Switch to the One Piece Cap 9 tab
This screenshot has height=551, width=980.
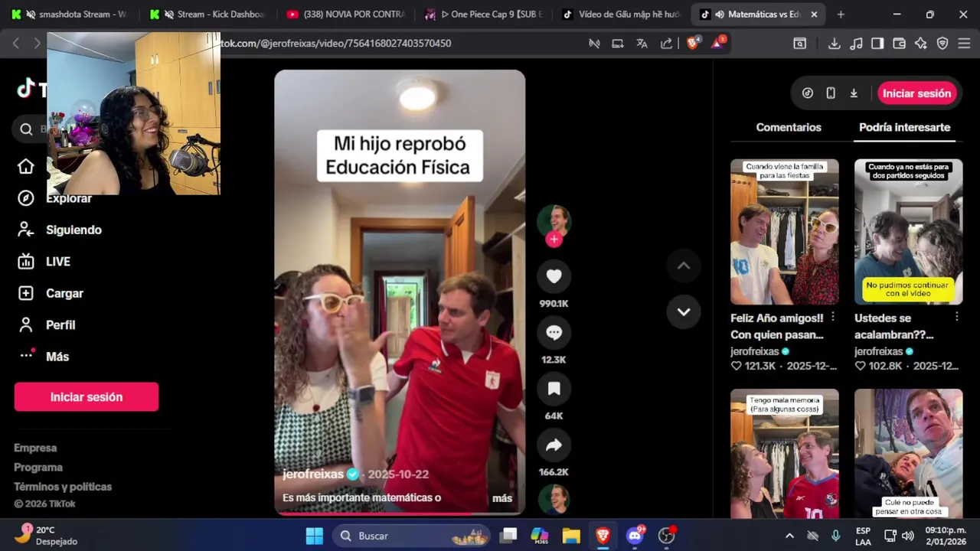click(x=484, y=15)
